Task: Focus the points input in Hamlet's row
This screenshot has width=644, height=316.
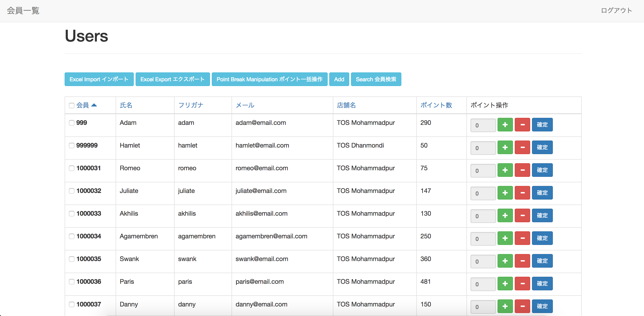Action: click(x=483, y=148)
